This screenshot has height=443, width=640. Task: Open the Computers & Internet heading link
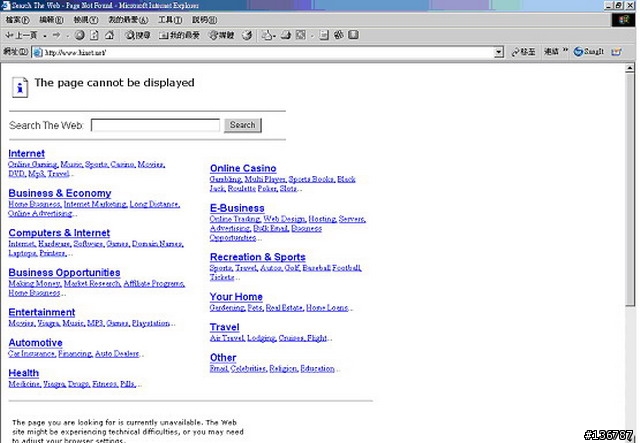pos(59,233)
